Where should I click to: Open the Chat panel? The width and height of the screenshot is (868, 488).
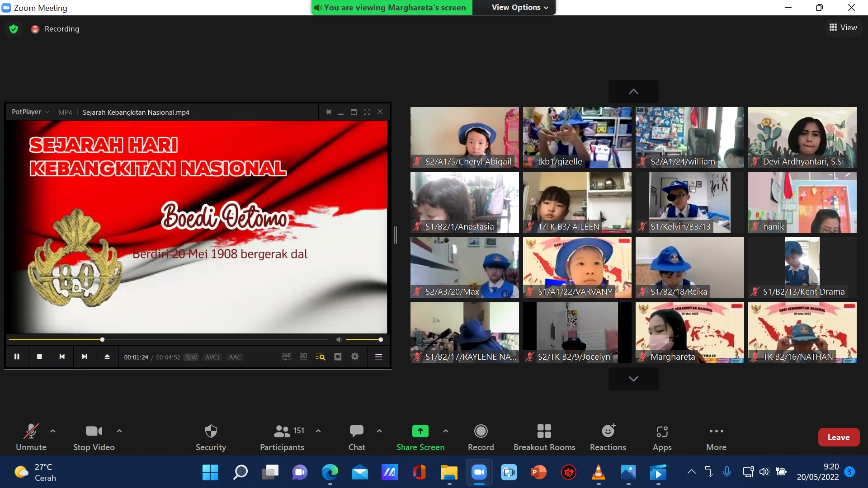pos(356,432)
